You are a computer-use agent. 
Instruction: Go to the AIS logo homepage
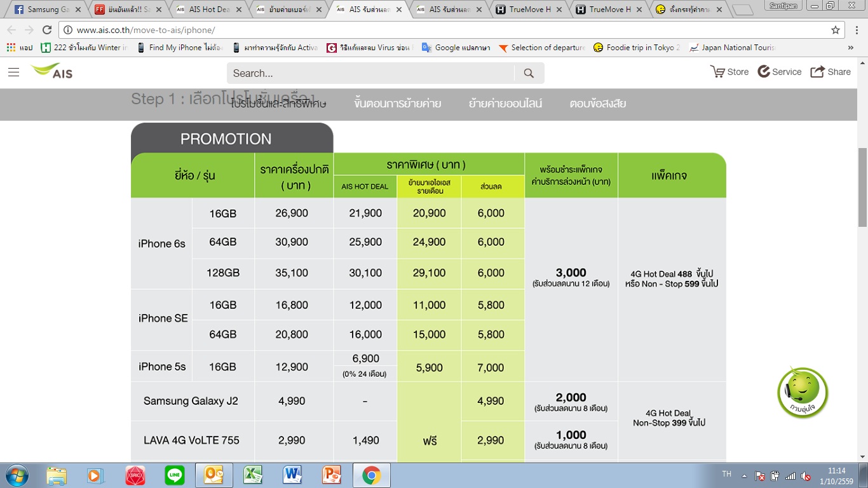click(52, 72)
